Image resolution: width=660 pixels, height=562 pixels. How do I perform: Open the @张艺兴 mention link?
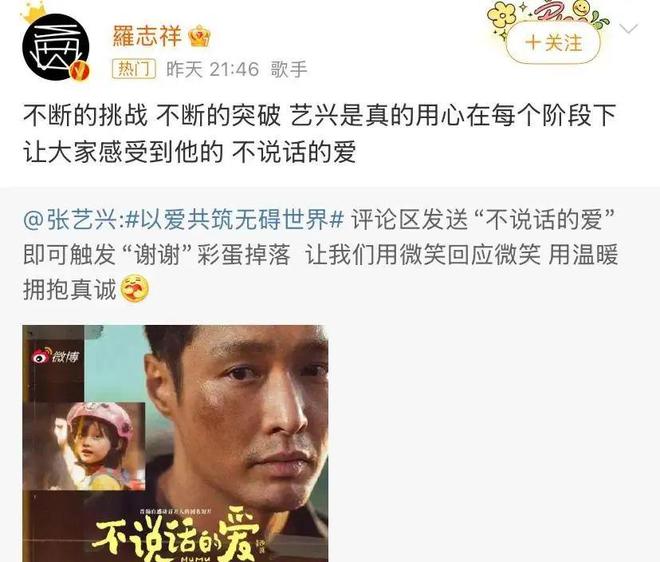coord(74,220)
